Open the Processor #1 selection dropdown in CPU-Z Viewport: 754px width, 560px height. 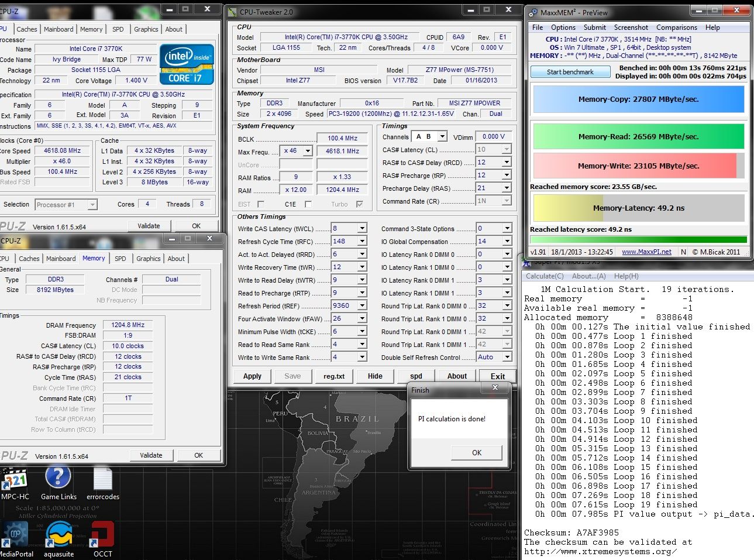(x=92, y=205)
